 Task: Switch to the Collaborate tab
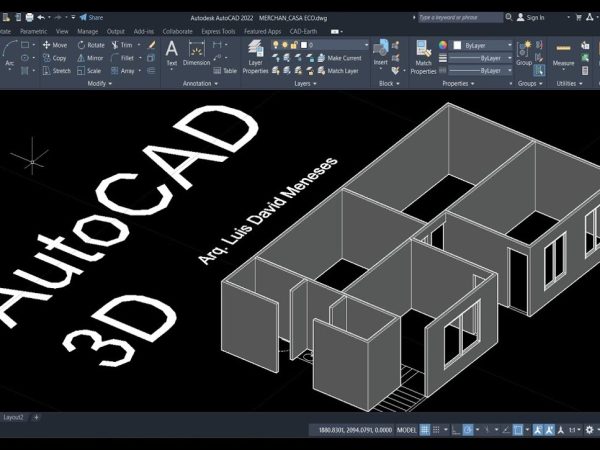coord(178,31)
